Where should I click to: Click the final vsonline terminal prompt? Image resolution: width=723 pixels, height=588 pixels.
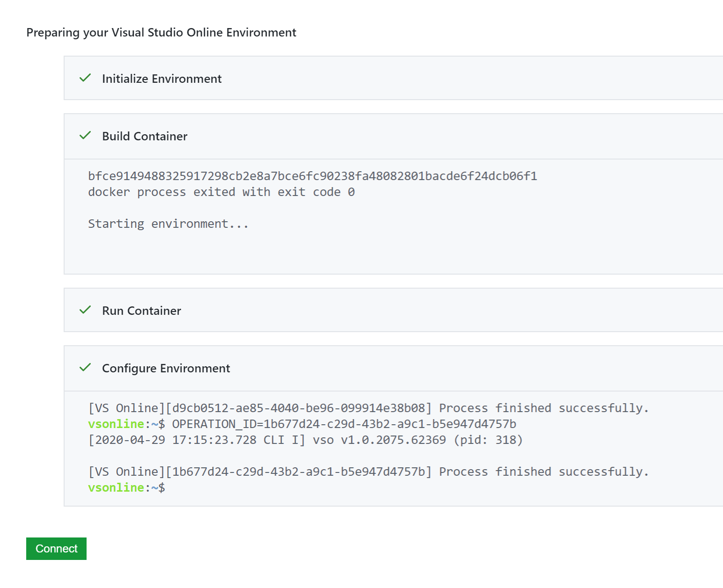(x=126, y=487)
